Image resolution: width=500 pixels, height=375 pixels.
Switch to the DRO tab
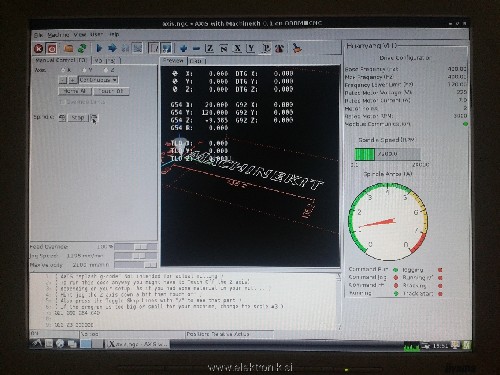(197, 61)
